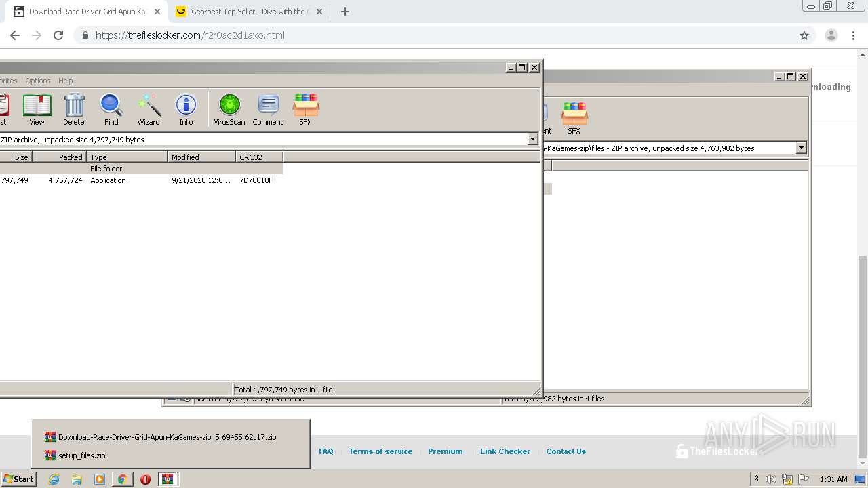Go back in browser history
Image resolution: width=868 pixels, height=488 pixels.
point(15,35)
